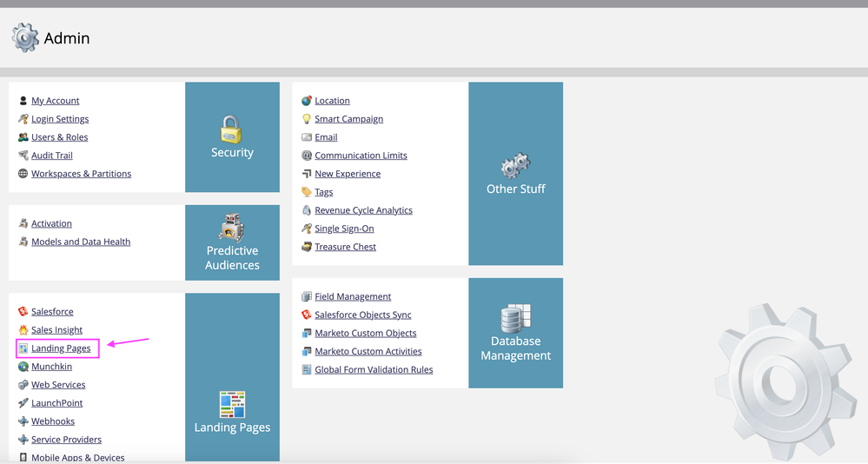Click the Web Services icon
The width and height of the screenshot is (868, 464).
23,385
